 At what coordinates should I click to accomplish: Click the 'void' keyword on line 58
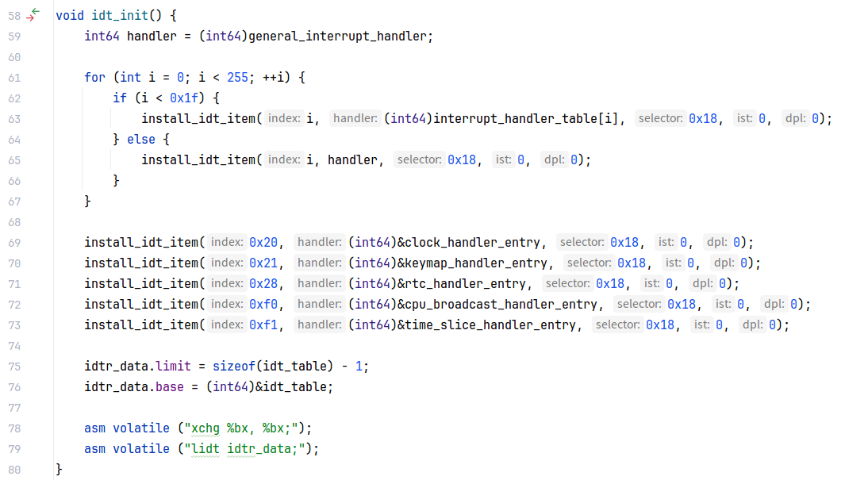tap(70, 16)
